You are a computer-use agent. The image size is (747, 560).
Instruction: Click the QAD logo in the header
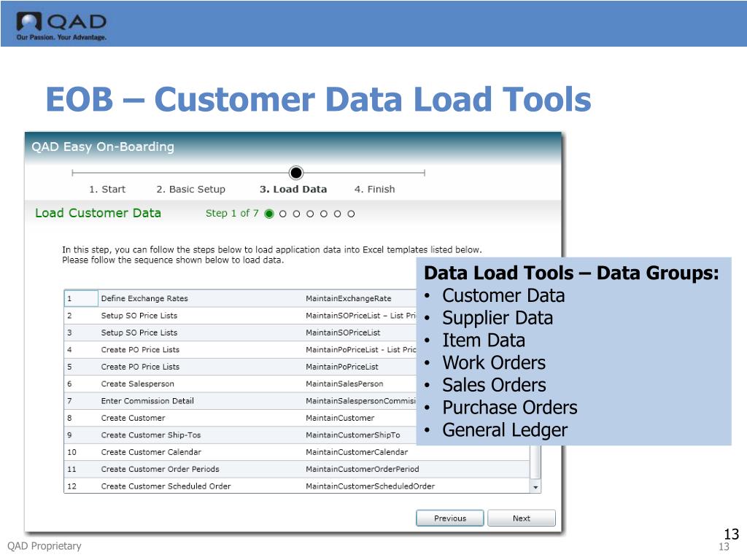click(x=61, y=26)
